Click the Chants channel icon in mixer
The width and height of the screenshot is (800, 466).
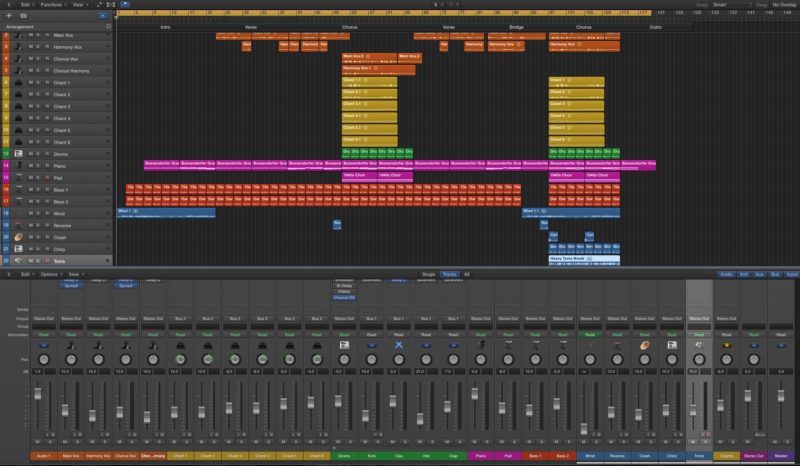click(727, 346)
